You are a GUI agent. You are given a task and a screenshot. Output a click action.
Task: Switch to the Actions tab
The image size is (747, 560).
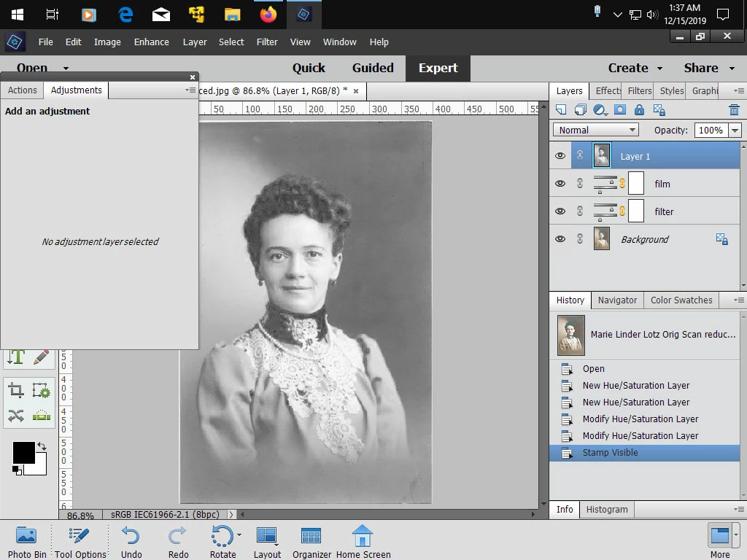(22, 90)
